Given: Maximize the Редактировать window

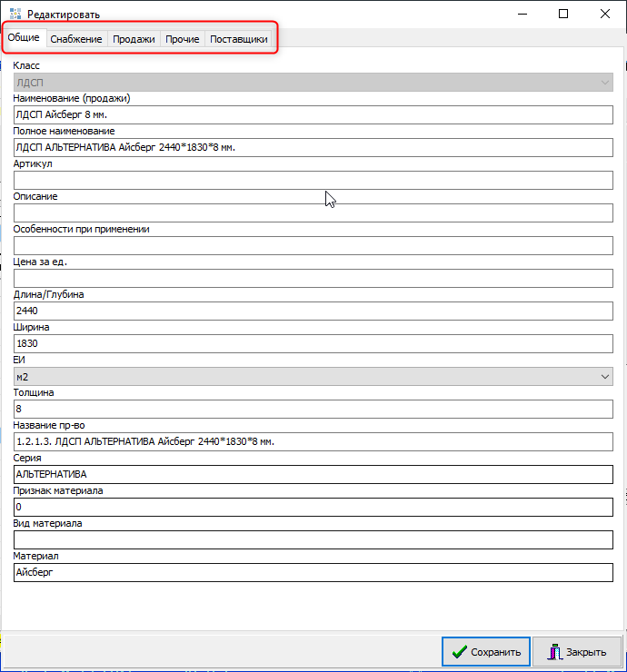Looking at the screenshot, I should (x=563, y=15).
